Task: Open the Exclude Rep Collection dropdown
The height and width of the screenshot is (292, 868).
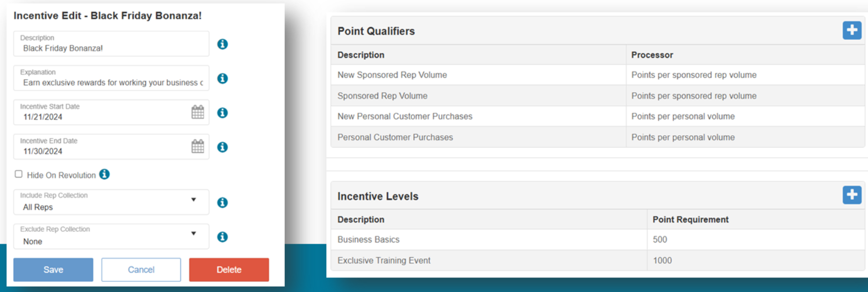Action: [194, 234]
